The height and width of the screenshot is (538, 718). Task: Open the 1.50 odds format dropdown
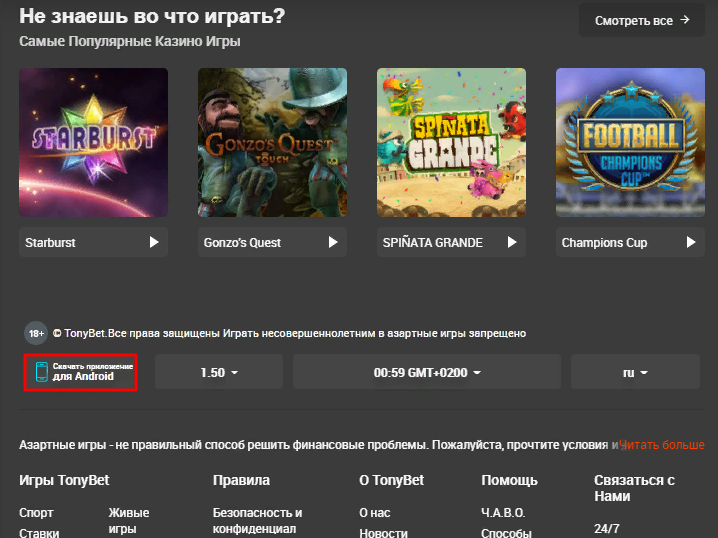[219, 372]
